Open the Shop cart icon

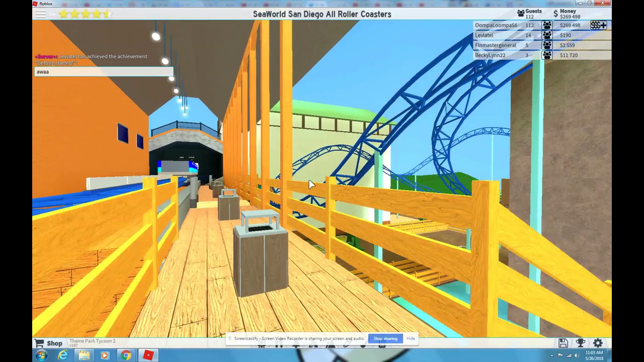(39, 343)
